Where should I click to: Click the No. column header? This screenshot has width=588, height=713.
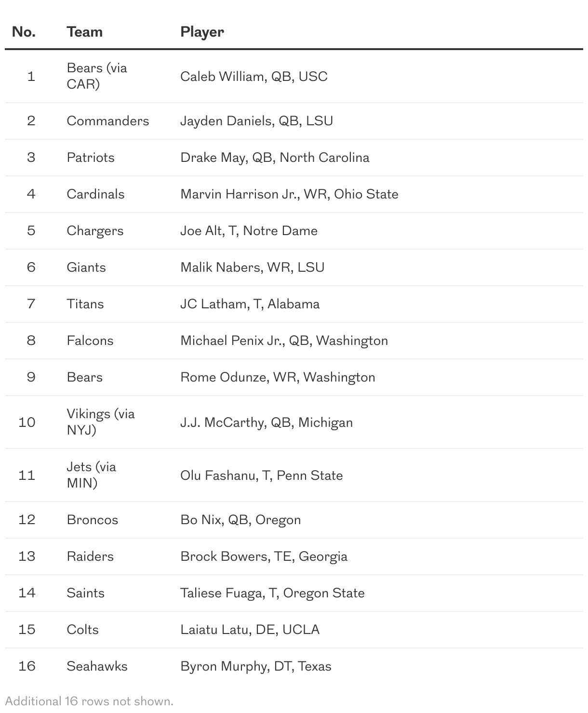point(24,32)
